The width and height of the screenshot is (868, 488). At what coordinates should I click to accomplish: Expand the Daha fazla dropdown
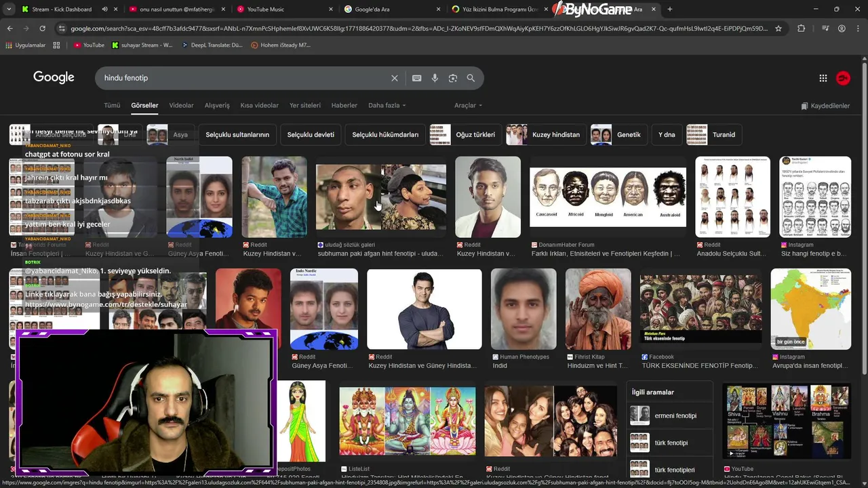pyautogui.click(x=387, y=106)
